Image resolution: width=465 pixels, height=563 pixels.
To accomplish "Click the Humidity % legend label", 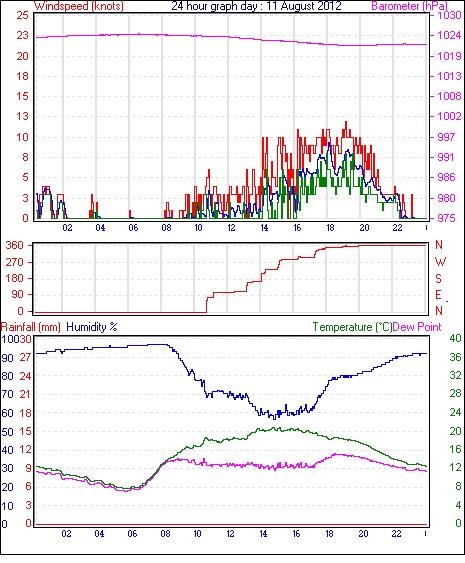I will coord(92,327).
